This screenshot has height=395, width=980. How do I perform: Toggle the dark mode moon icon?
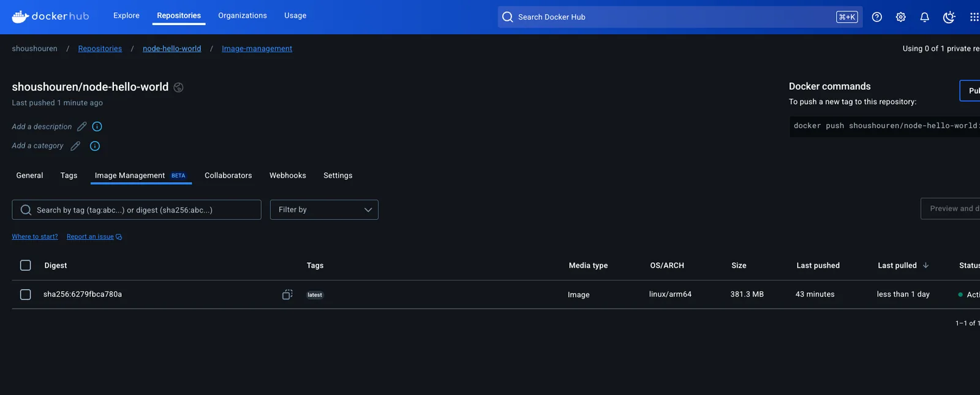coord(949,17)
